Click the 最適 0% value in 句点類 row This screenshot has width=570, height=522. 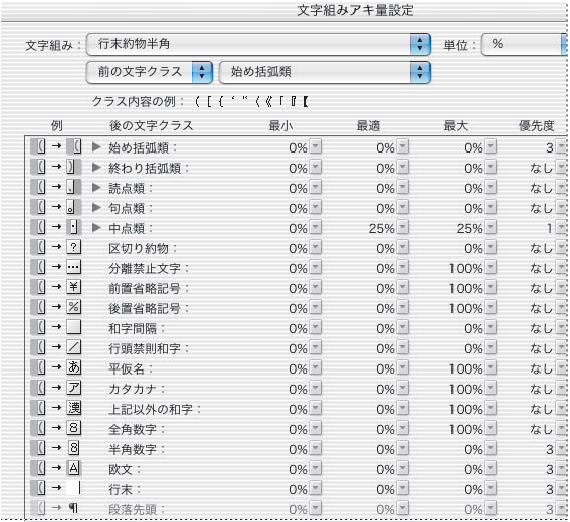click(x=385, y=208)
